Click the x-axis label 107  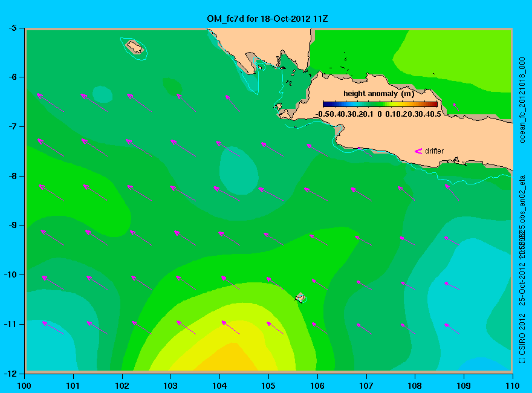tap(366, 386)
